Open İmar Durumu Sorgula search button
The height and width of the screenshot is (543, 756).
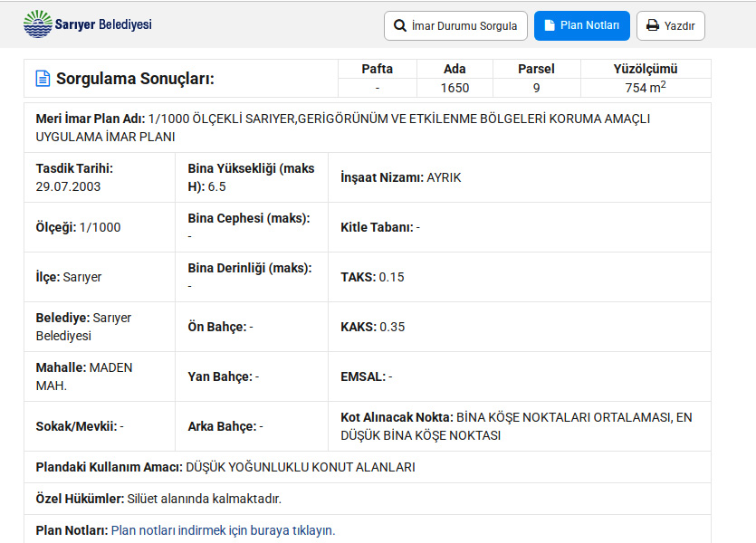(x=455, y=25)
